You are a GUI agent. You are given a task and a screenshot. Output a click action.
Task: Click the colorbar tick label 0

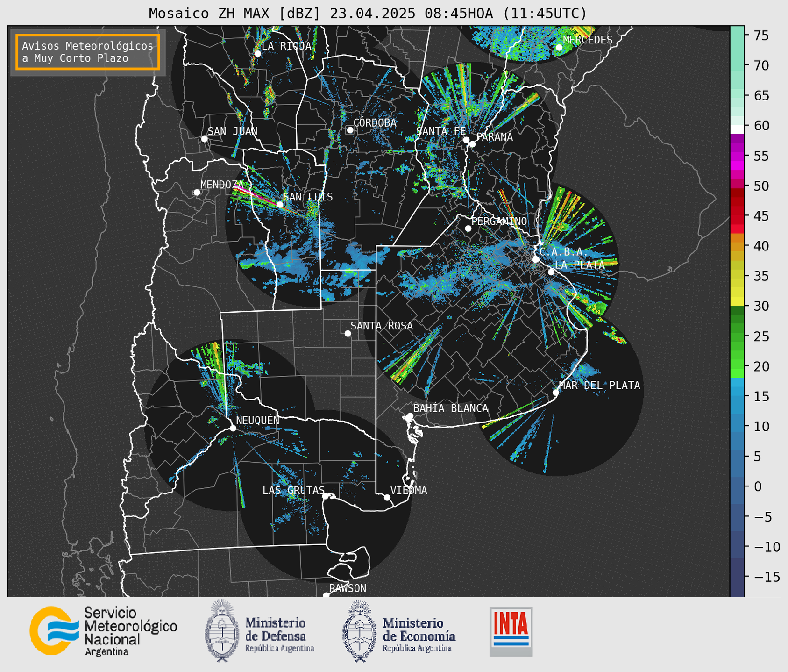(758, 487)
